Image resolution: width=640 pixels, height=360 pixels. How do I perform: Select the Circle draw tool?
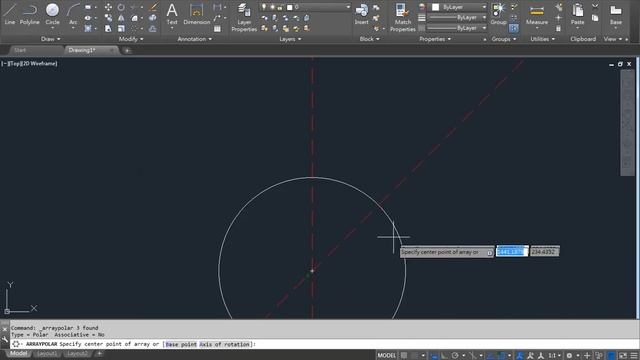point(52,13)
